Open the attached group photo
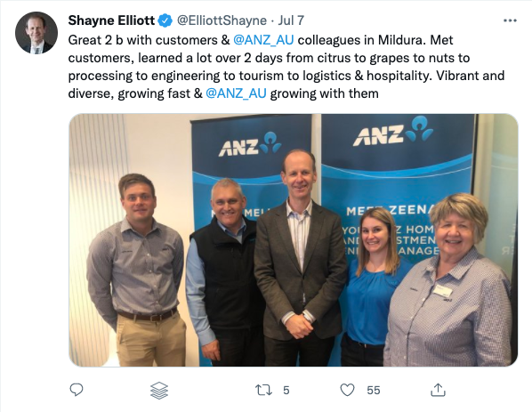Image resolution: width=532 pixels, height=412 pixels. click(x=294, y=240)
